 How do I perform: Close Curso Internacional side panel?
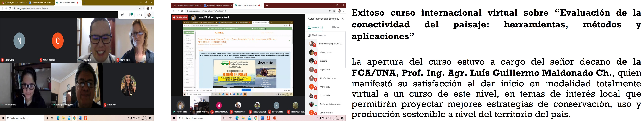(x=343, y=19)
